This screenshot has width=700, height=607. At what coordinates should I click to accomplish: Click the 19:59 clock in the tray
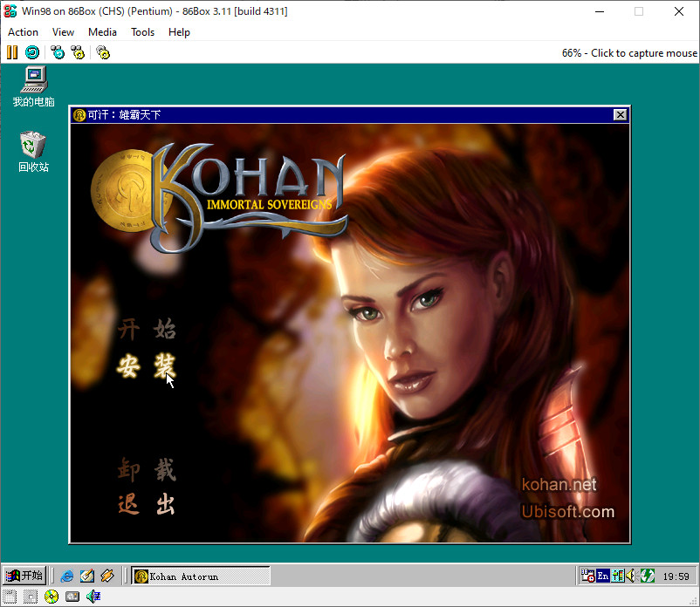click(676, 576)
